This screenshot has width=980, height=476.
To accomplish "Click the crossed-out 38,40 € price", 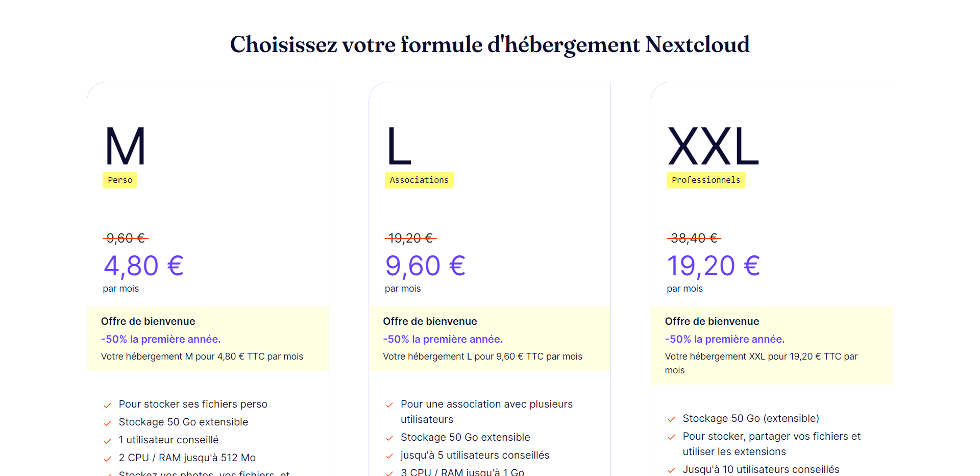I will pyautogui.click(x=694, y=238).
